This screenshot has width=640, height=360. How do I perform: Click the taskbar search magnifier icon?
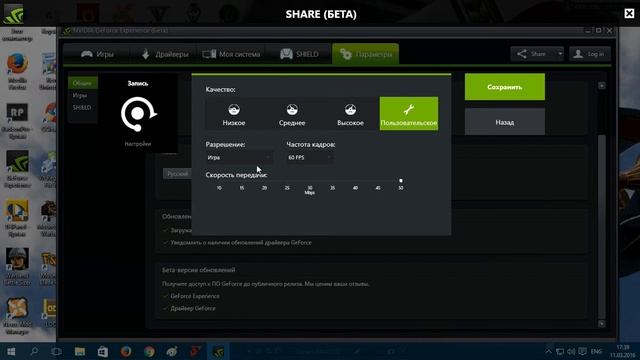point(34,351)
